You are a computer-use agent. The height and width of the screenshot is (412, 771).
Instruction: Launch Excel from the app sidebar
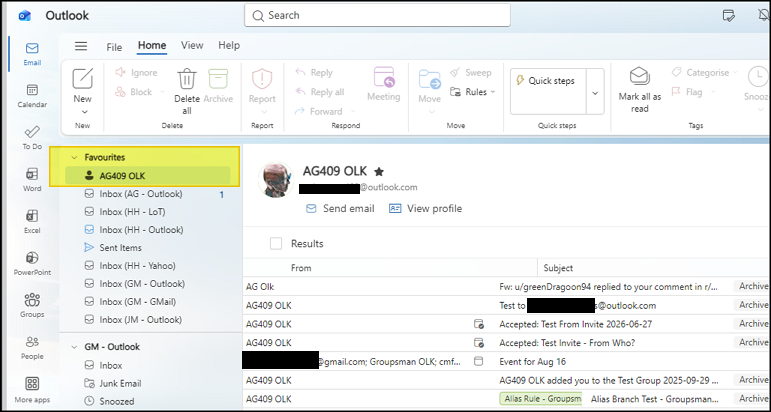pos(32,221)
